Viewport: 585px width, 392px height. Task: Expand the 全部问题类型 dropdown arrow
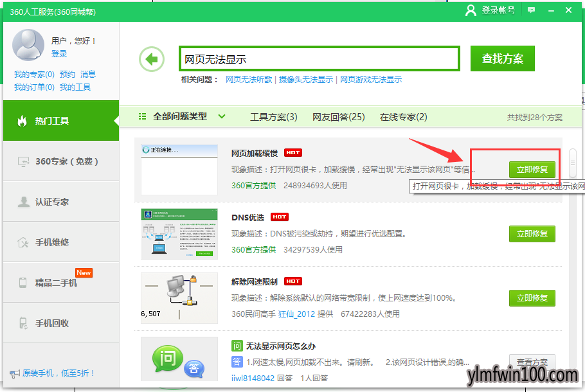(222, 116)
